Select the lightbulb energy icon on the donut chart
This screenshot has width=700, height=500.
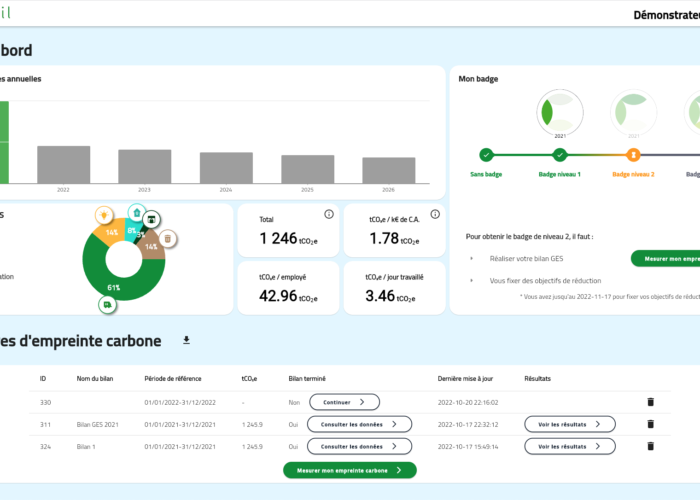[x=102, y=215]
